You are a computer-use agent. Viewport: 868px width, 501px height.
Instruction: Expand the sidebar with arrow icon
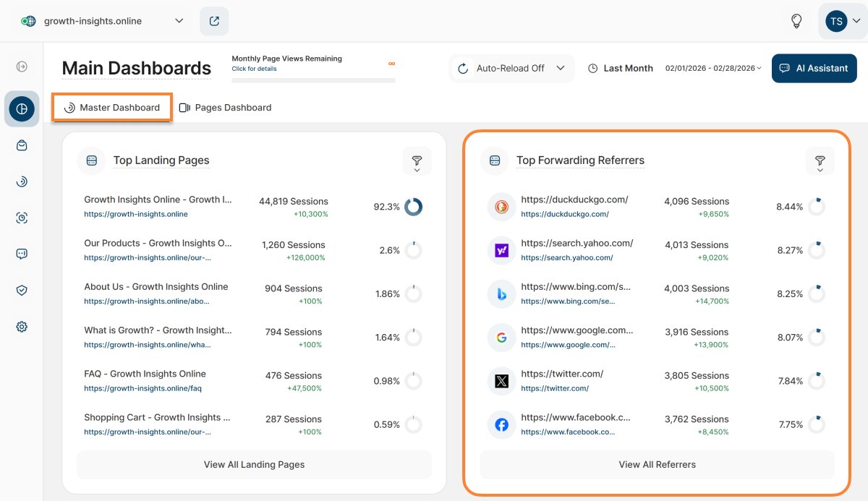point(22,67)
